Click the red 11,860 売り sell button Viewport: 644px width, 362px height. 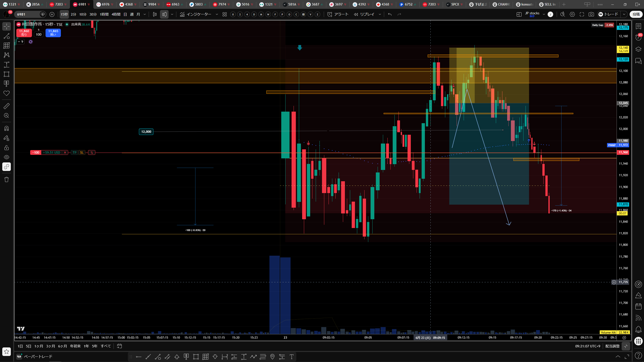pos(24,33)
